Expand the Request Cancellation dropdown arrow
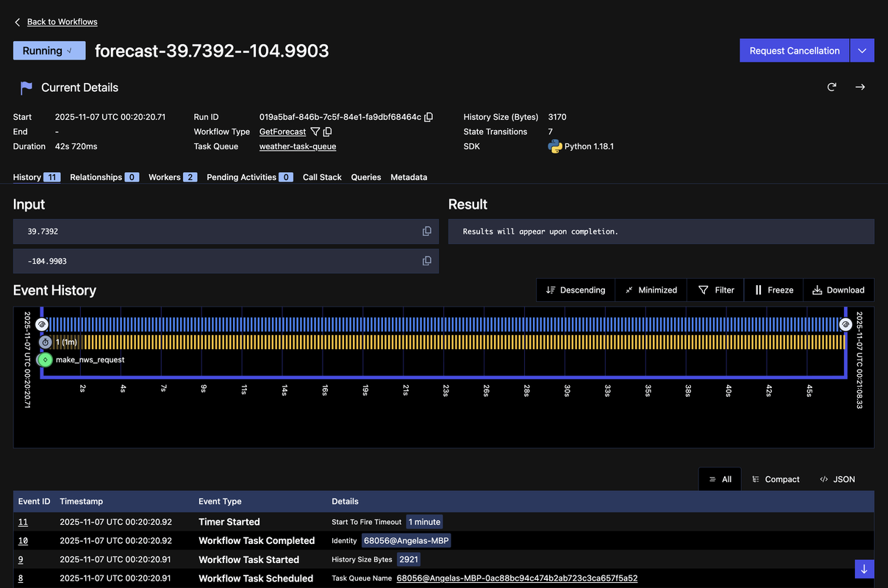This screenshot has height=588, width=888. 862,51
